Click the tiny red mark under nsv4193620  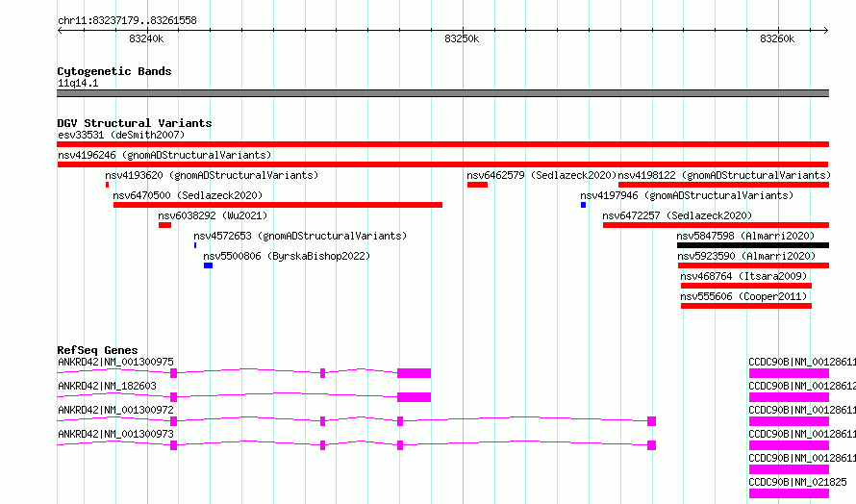coord(107,185)
